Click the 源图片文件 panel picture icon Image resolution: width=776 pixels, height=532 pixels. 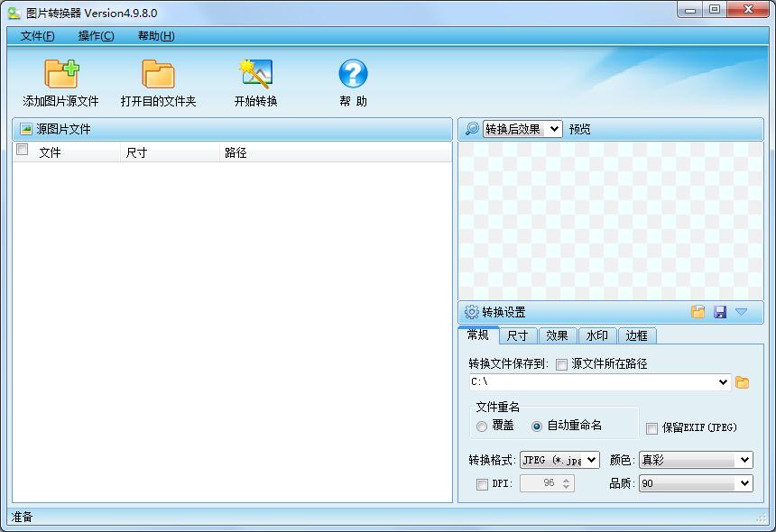point(26,129)
